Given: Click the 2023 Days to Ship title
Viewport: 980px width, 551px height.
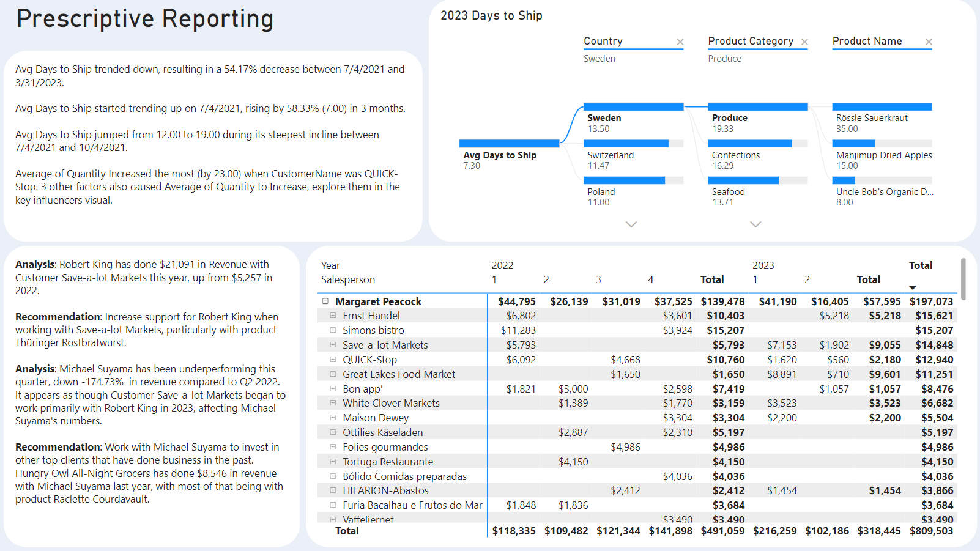Looking at the screenshot, I should [x=491, y=15].
